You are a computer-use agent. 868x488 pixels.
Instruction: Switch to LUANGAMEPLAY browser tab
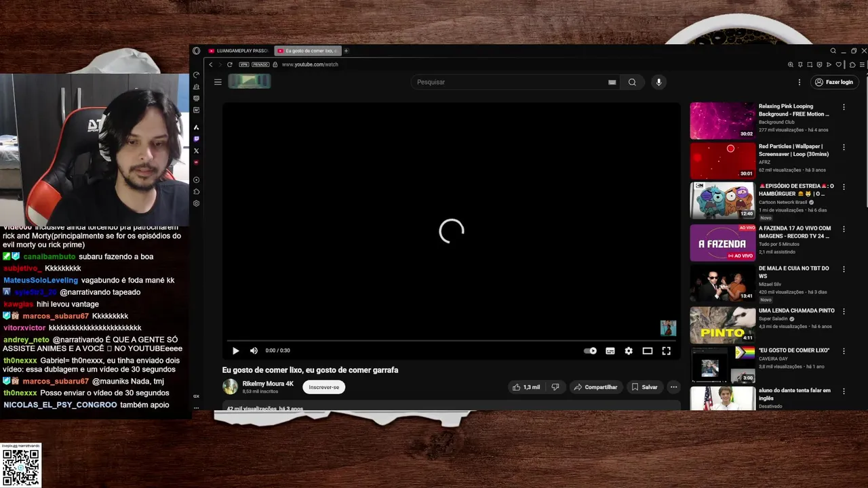(237, 51)
